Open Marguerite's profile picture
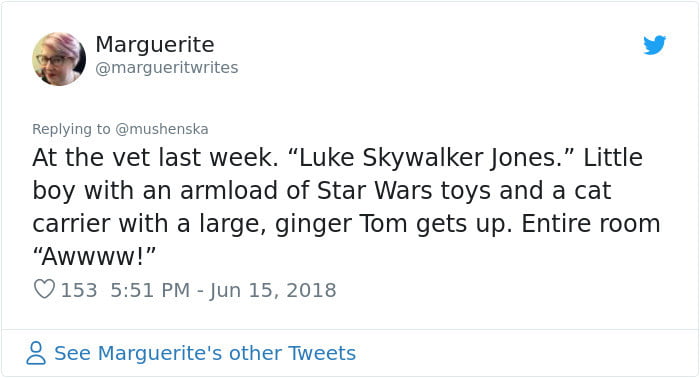 click(x=59, y=59)
